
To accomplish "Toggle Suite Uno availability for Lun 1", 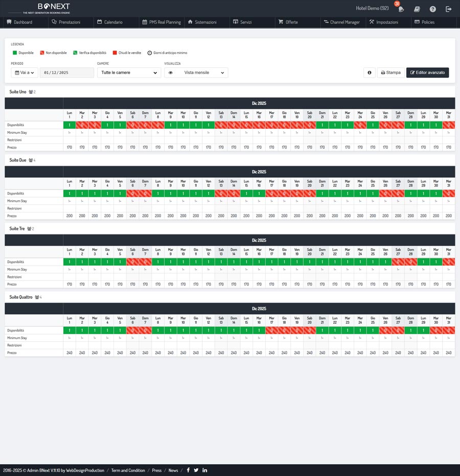I will (70, 125).
